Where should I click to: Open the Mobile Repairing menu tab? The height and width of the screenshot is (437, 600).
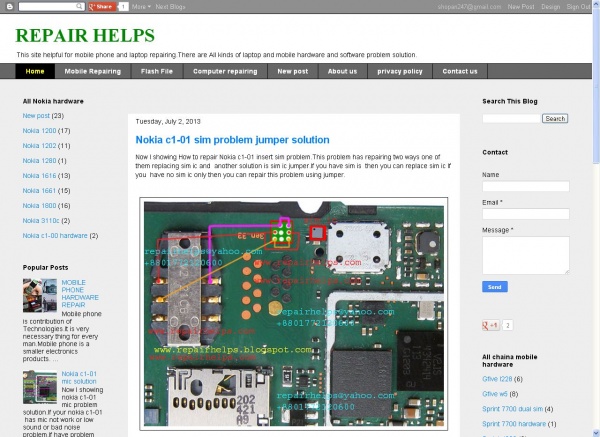coord(93,71)
